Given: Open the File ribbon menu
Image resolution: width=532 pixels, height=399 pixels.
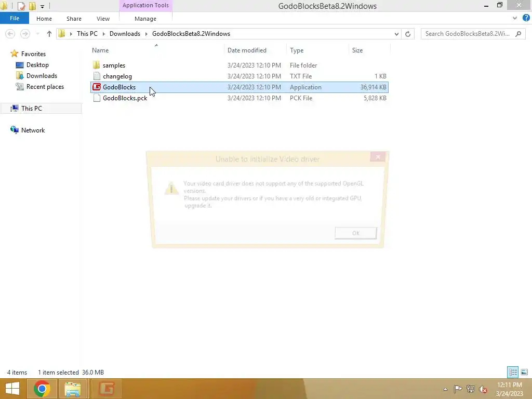Looking at the screenshot, I should pos(15,18).
